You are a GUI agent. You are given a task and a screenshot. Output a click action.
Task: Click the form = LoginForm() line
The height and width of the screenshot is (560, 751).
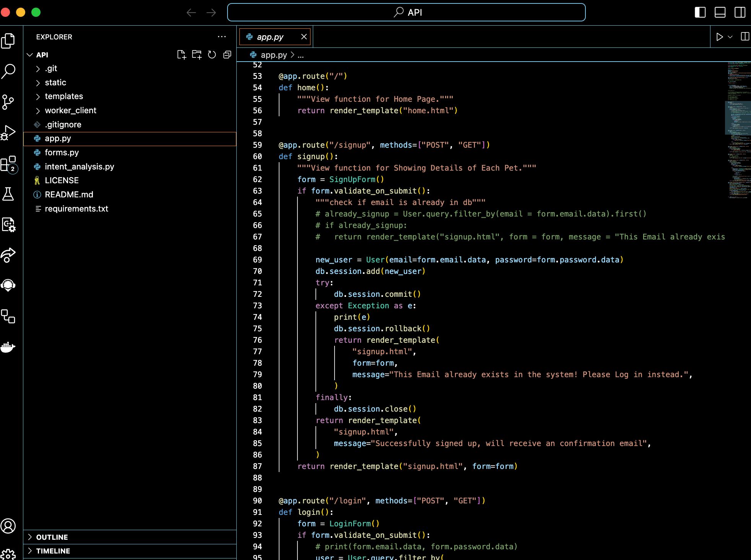pos(338,524)
